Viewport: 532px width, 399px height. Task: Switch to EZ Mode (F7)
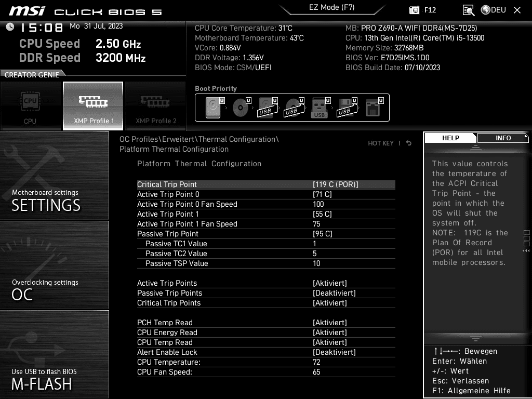tap(332, 7)
